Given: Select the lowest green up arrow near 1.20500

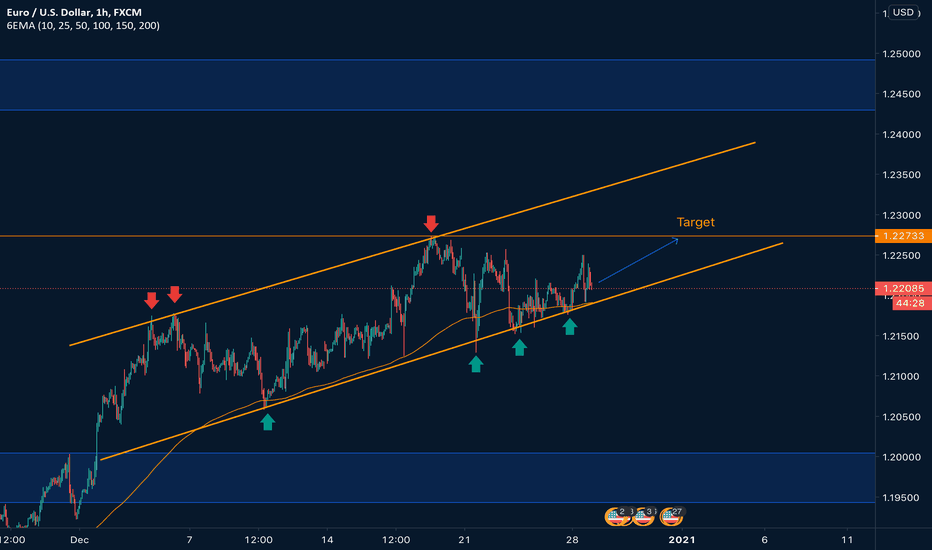Looking at the screenshot, I should [x=267, y=422].
